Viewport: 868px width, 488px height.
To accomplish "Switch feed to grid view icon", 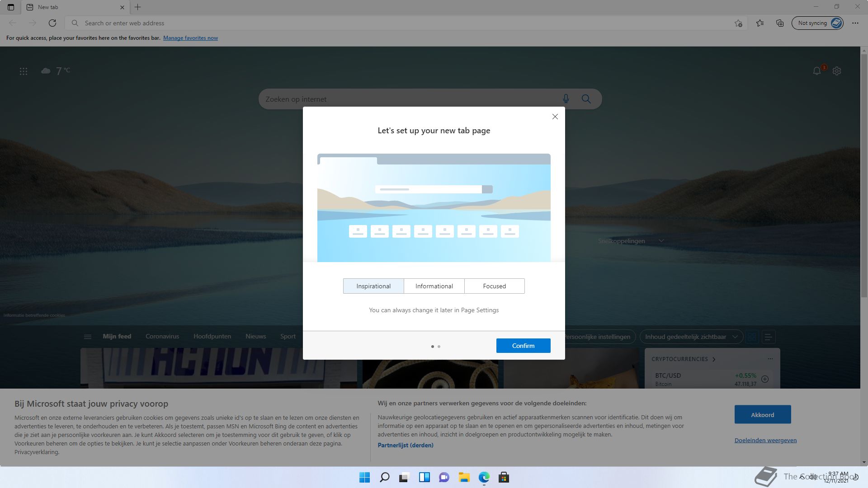I will (752, 337).
